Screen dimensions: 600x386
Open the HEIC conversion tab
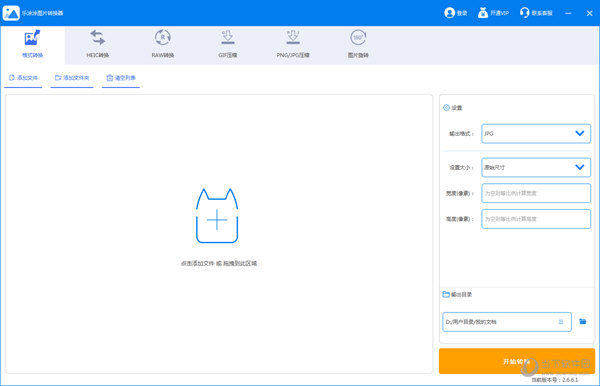point(98,44)
